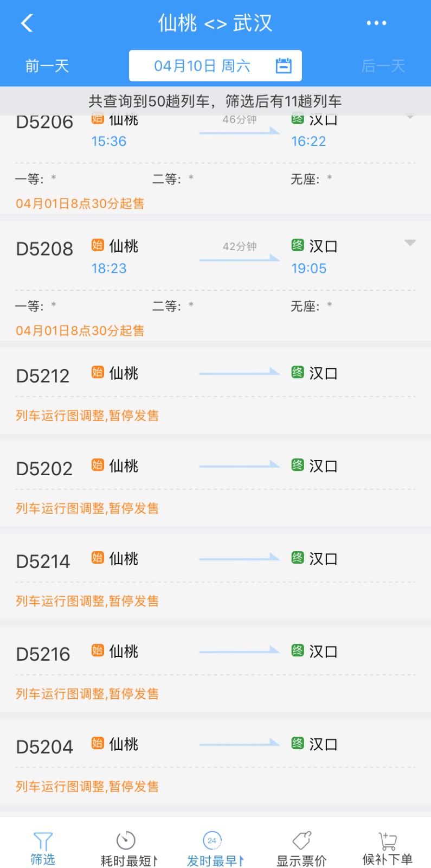Open the calendar date picker icon
The height and width of the screenshot is (868, 431).
coord(284,66)
